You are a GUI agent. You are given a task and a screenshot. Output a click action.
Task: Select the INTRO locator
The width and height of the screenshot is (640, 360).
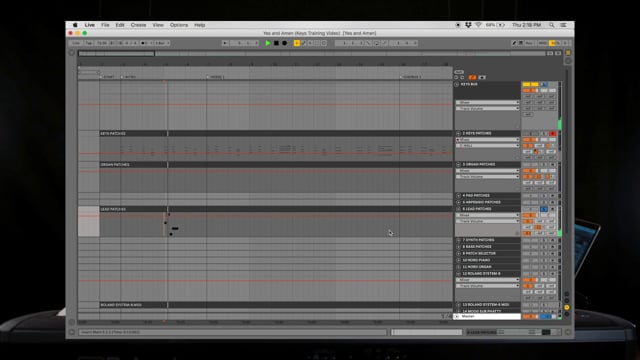point(129,77)
